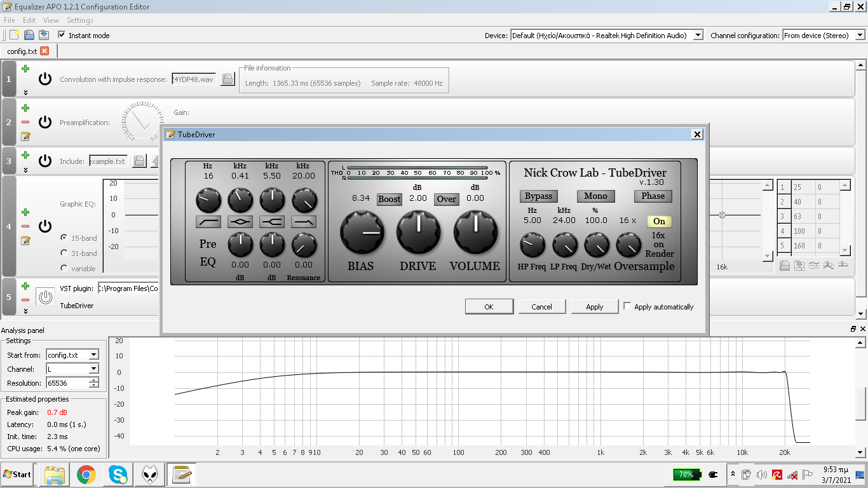The height and width of the screenshot is (488, 868).
Task: Click the DRIVE knob
Action: point(419,232)
